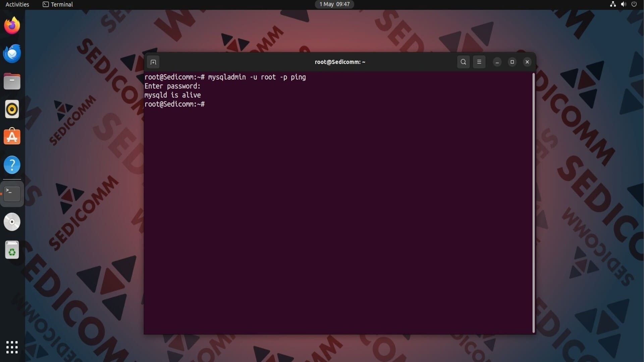This screenshot has width=644, height=362.
Task: Open the clock and calendar panel
Action: [x=334, y=4]
